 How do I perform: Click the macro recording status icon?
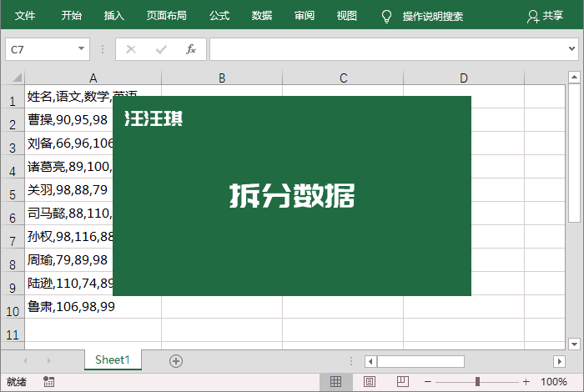(48, 382)
